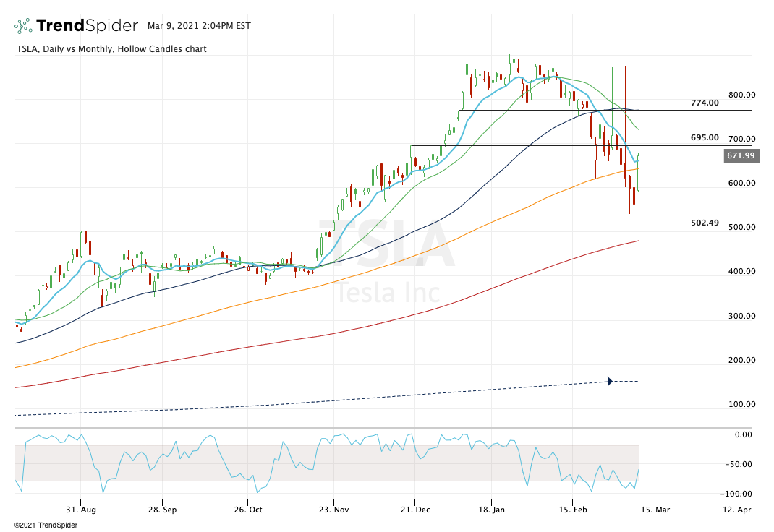Screen dimensions: 774x532
Task: Click the 18. Jan date label
Action: 491,510
